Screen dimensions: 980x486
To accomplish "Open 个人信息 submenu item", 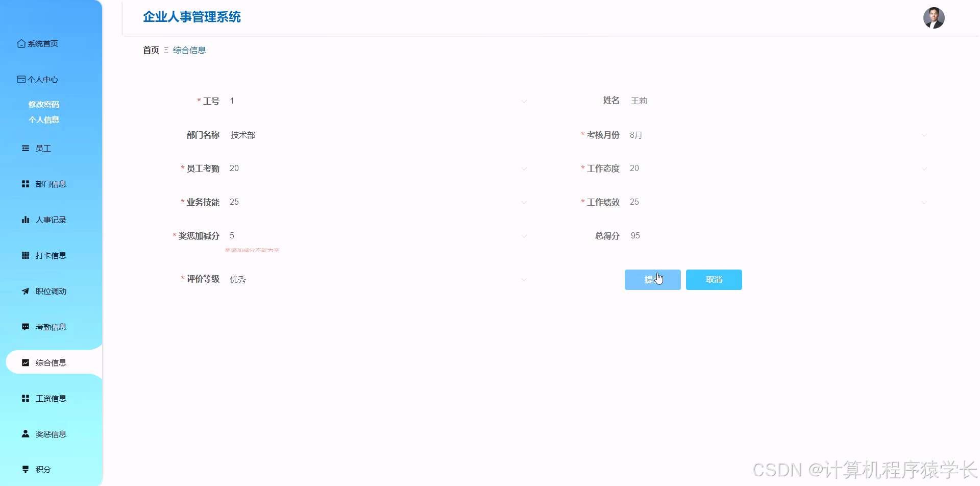I will coord(44,119).
